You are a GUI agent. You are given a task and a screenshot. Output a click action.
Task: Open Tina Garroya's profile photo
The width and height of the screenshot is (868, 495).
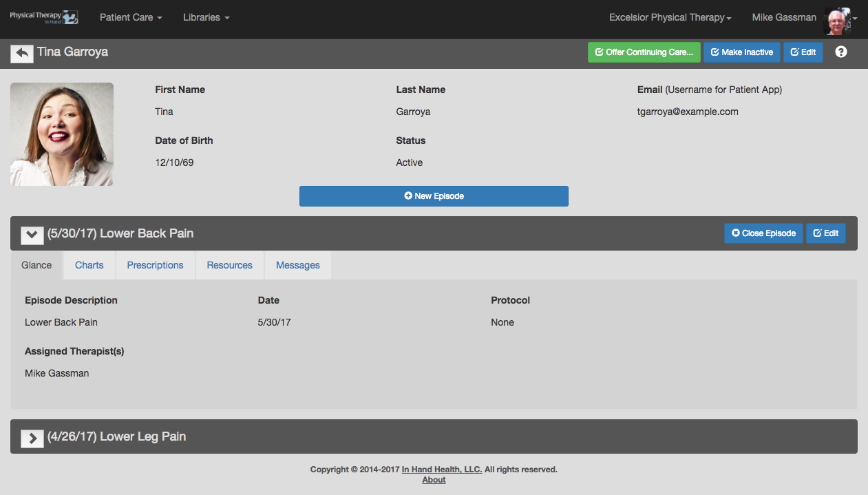coord(62,134)
